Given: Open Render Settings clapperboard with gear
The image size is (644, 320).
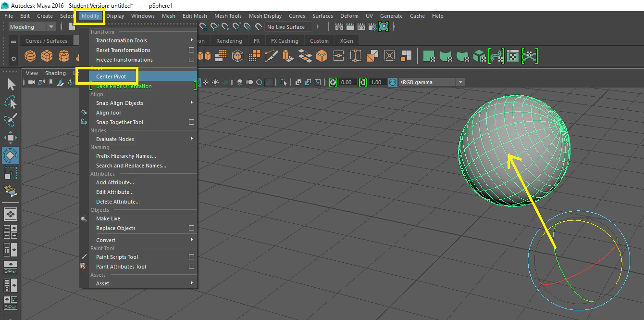Looking at the screenshot, I should [372, 27].
